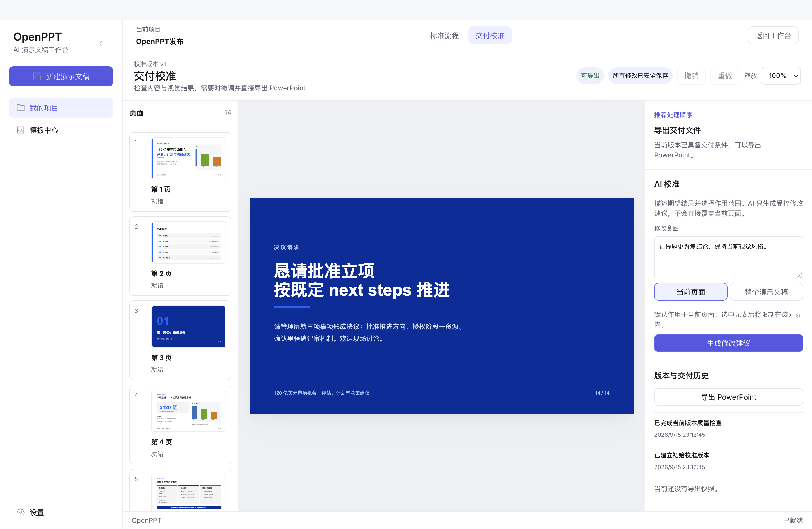Click the settings gear icon
The image size is (812, 529).
pos(21,512)
